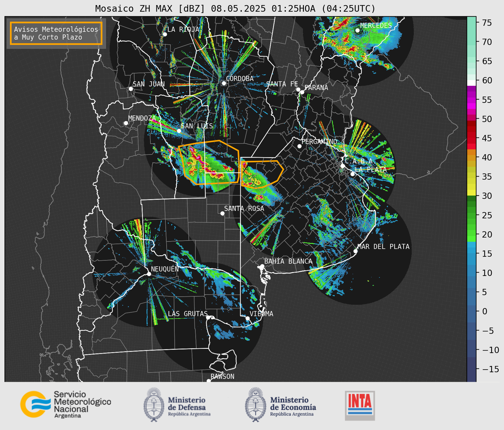Click the LA PLATA city marker dot
Screen dimensions: 504x430
[x=353, y=174]
